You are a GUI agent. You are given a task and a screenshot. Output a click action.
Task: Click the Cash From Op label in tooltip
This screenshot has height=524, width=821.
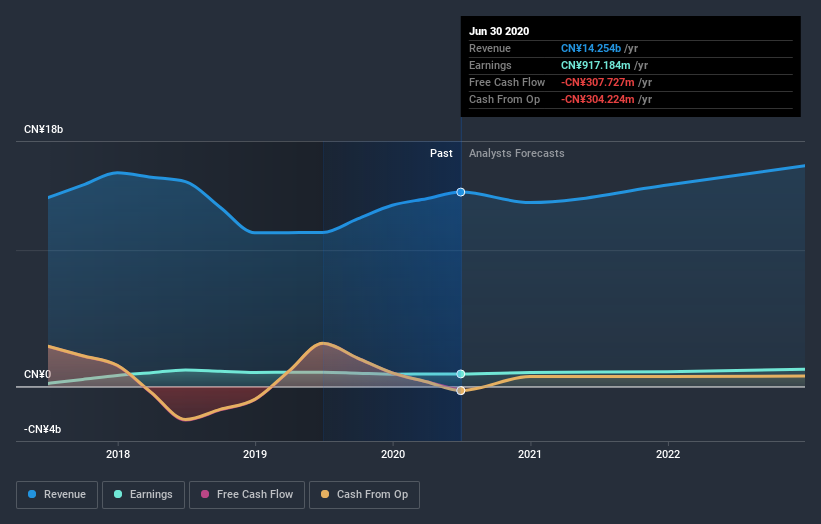pos(504,99)
